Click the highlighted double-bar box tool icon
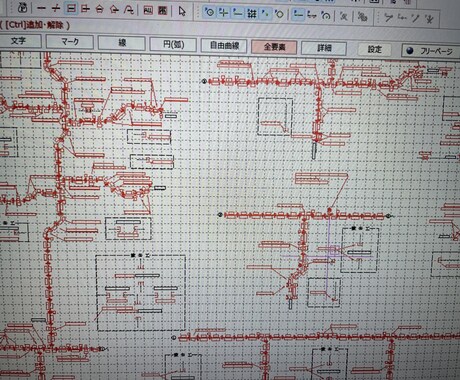 click(71, 8)
